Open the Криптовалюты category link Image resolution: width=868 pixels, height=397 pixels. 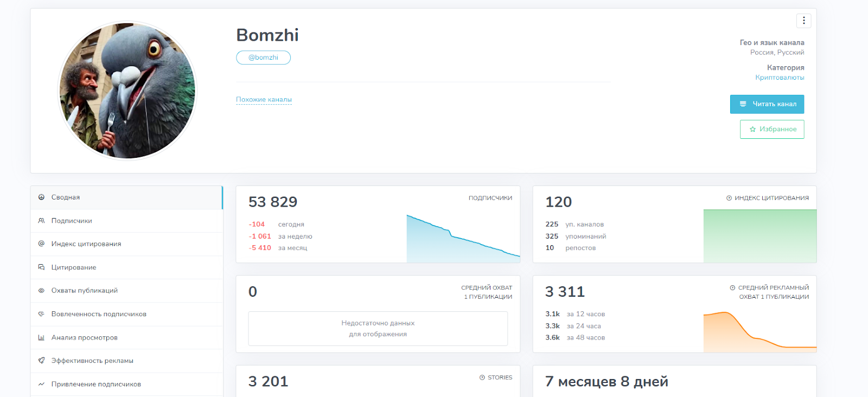point(780,78)
